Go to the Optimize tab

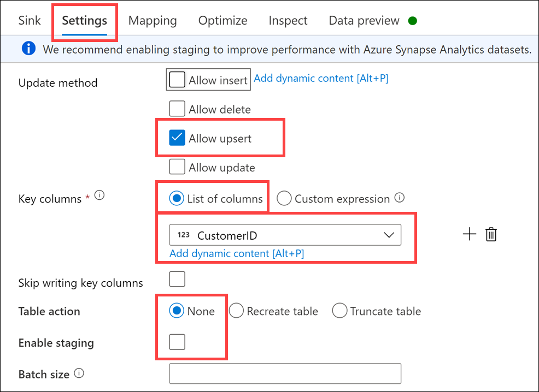coord(222,21)
